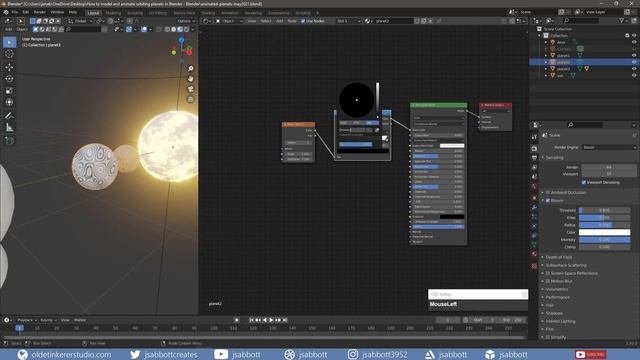Expand the Subsurface Scattering panel

(566, 265)
